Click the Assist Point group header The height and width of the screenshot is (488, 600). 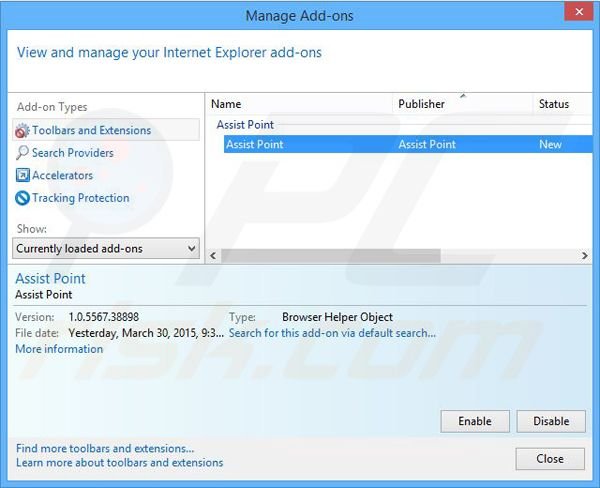(x=245, y=124)
